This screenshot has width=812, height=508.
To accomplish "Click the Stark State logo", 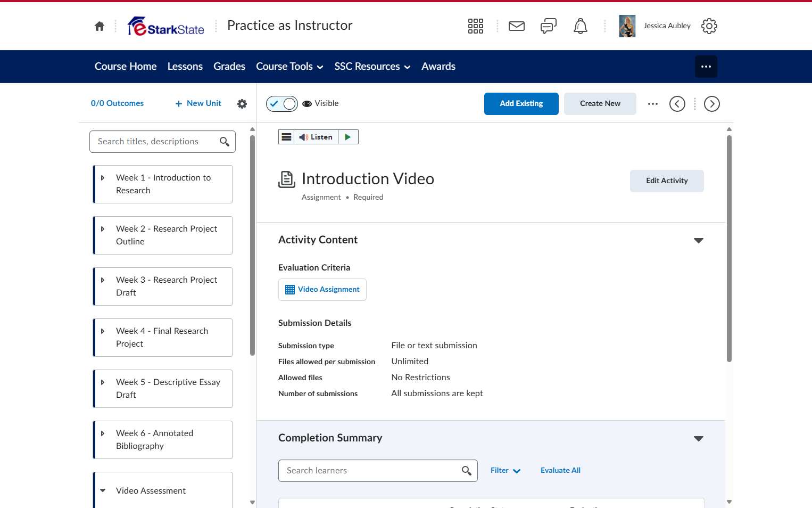I will [x=166, y=26].
